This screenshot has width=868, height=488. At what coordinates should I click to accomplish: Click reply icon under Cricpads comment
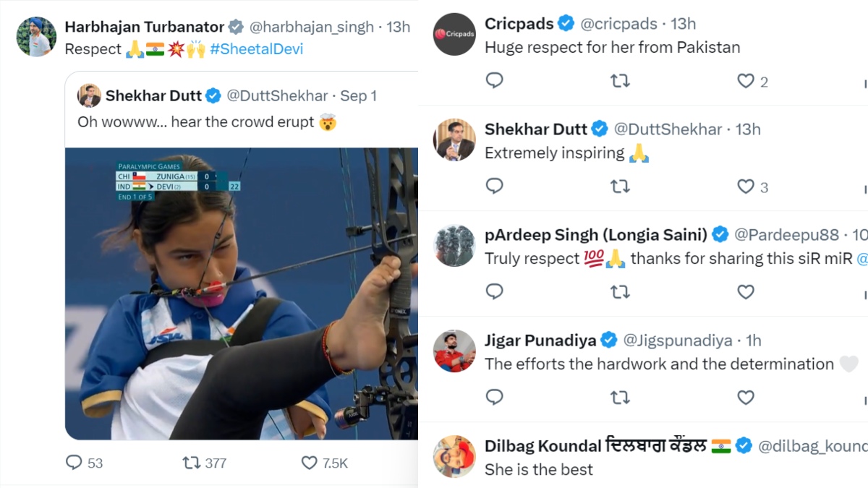tap(495, 80)
